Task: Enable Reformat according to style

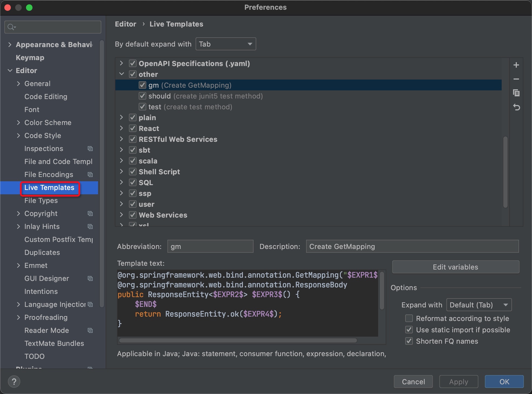Action: point(409,318)
